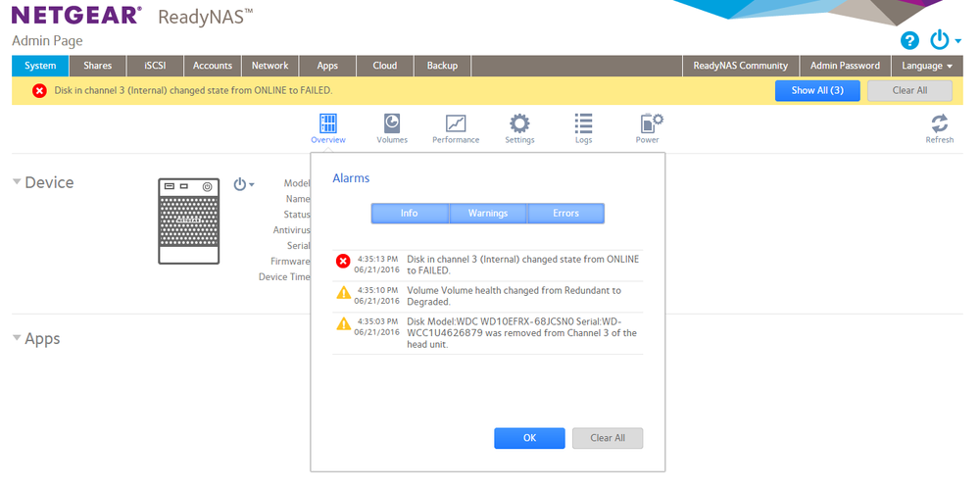980x488 pixels.
Task: Open the Settings gear icon
Action: (x=519, y=123)
